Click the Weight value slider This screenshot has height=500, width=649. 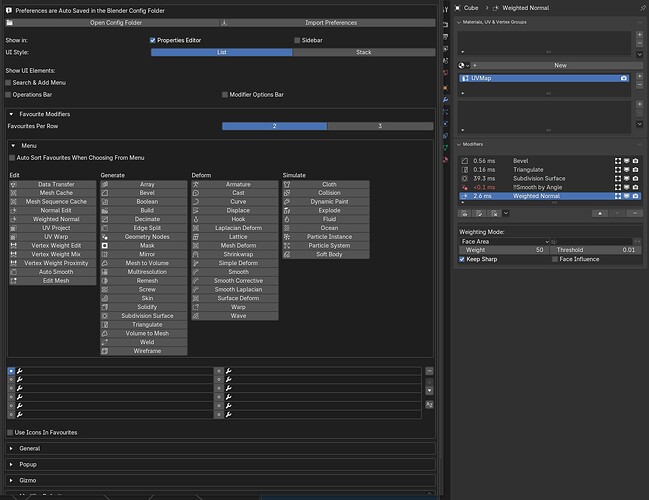pyautogui.click(x=504, y=250)
